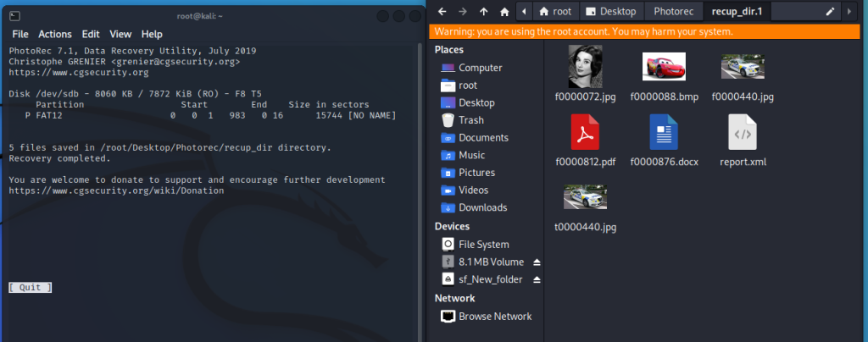The height and width of the screenshot is (342, 868).
Task: Select the report.xml file icon
Action: click(743, 132)
